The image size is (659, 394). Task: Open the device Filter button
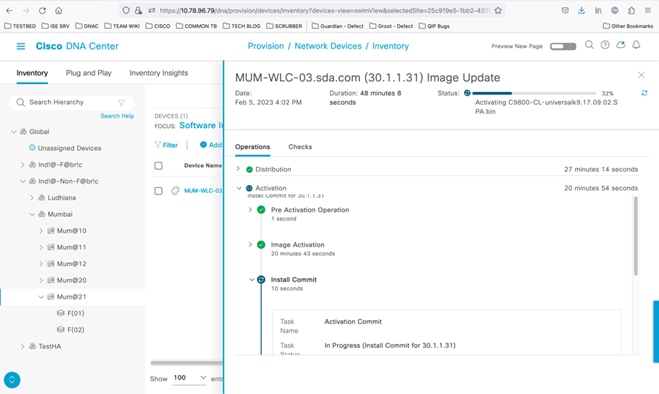point(166,145)
